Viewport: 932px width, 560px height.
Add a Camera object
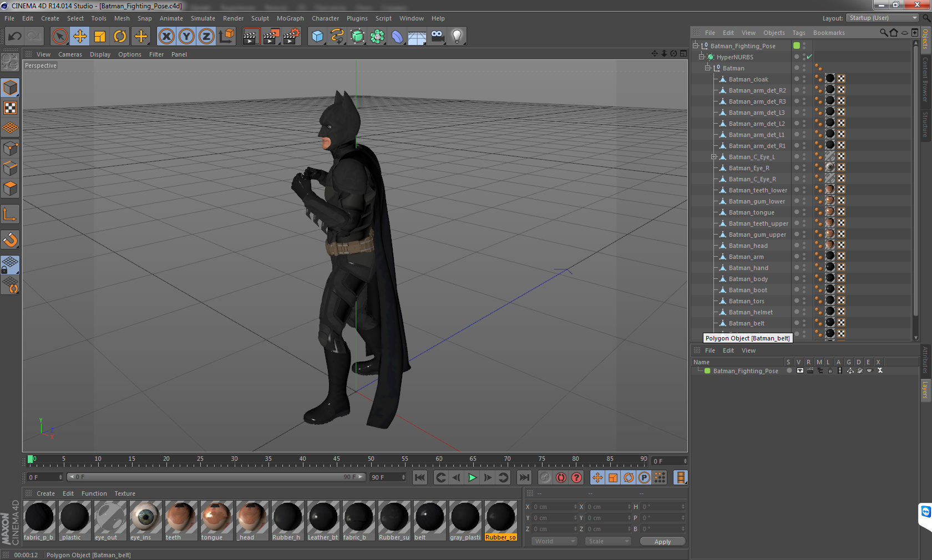tap(437, 37)
